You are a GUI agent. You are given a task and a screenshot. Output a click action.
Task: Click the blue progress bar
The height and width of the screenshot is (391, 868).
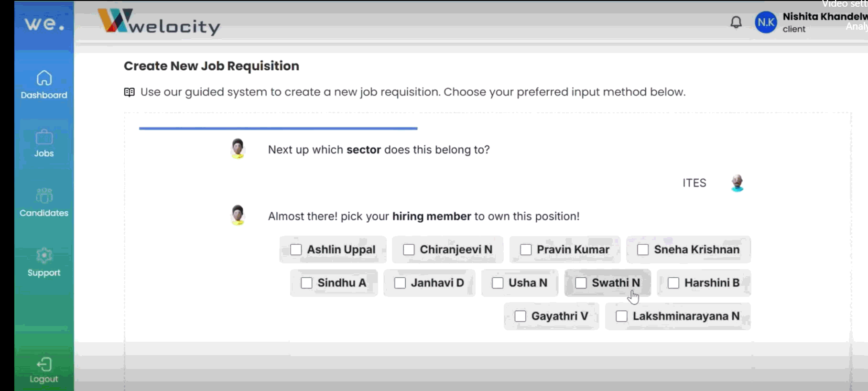pyautogui.click(x=278, y=128)
